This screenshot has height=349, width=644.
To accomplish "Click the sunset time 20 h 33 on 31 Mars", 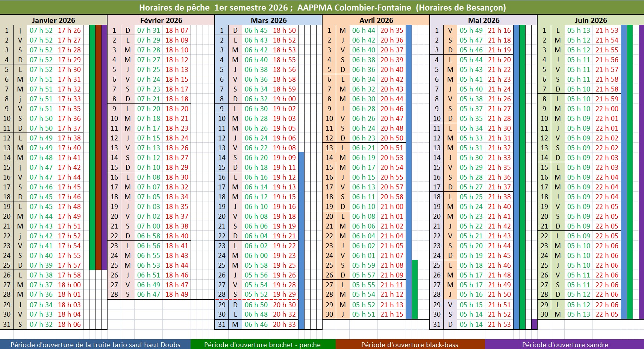I will coord(284,324).
